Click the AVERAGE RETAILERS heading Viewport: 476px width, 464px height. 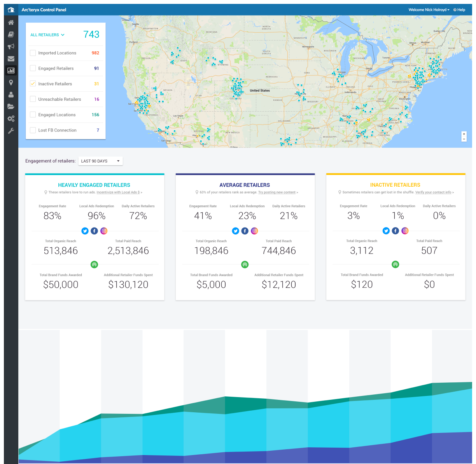coord(245,185)
